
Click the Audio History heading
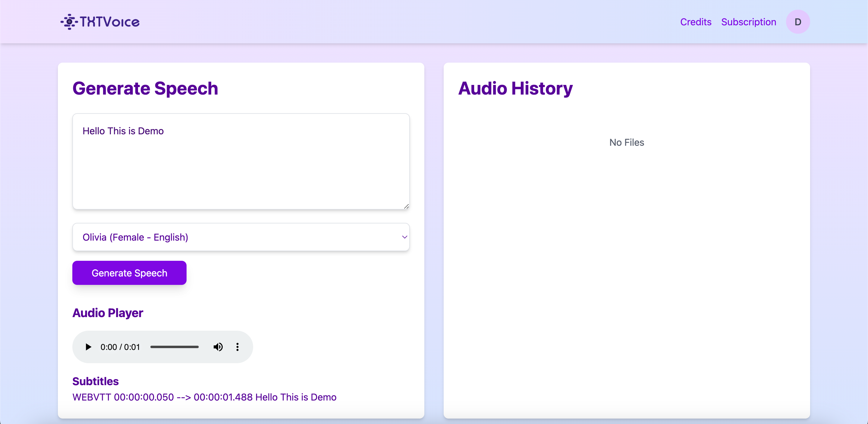(515, 88)
